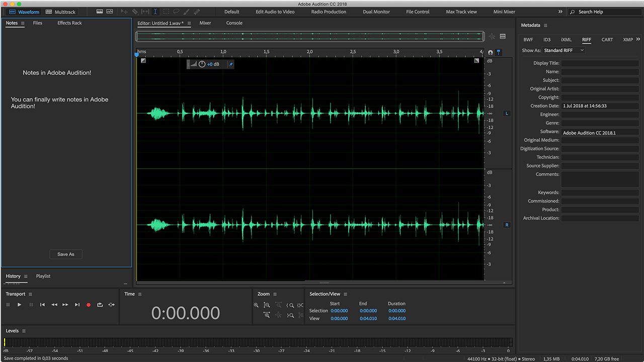Image resolution: width=644 pixels, height=362 pixels.
Task: Select the Lasso Selection tool
Action: click(x=177, y=11)
